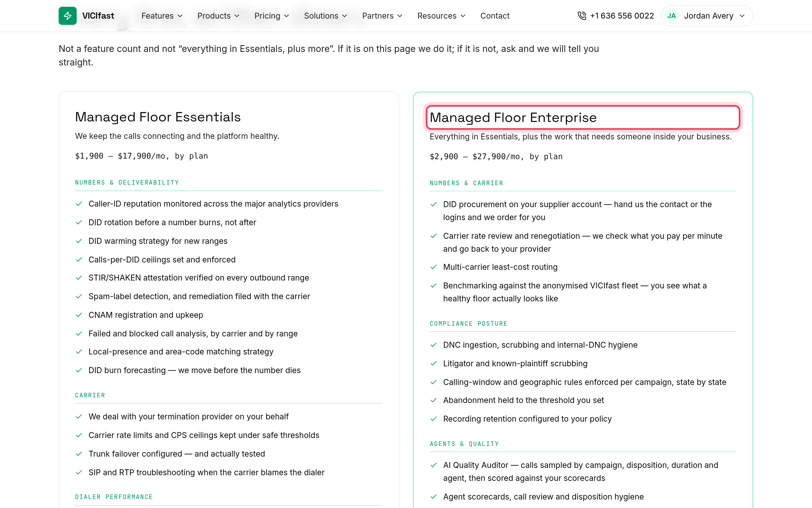Click the 'NUMBERS & CARRIER' section label
The image size is (812, 508).
click(x=466, y=183)
